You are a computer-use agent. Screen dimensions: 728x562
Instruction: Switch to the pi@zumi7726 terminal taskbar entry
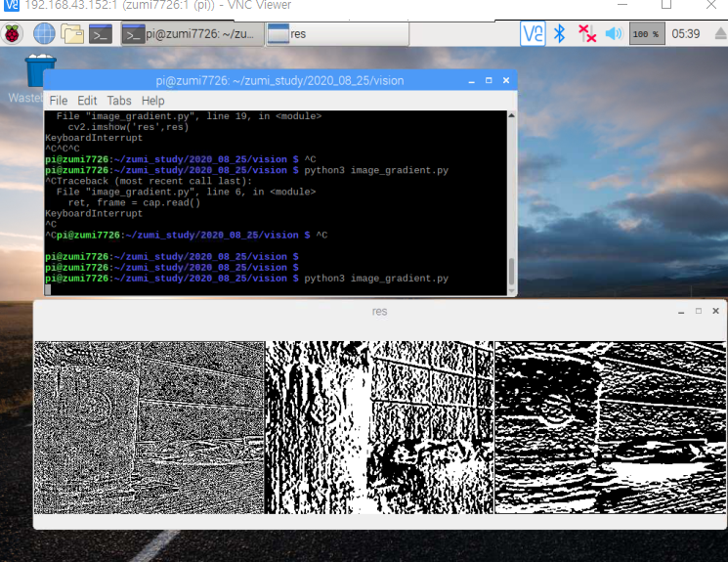tap(191, 34)
